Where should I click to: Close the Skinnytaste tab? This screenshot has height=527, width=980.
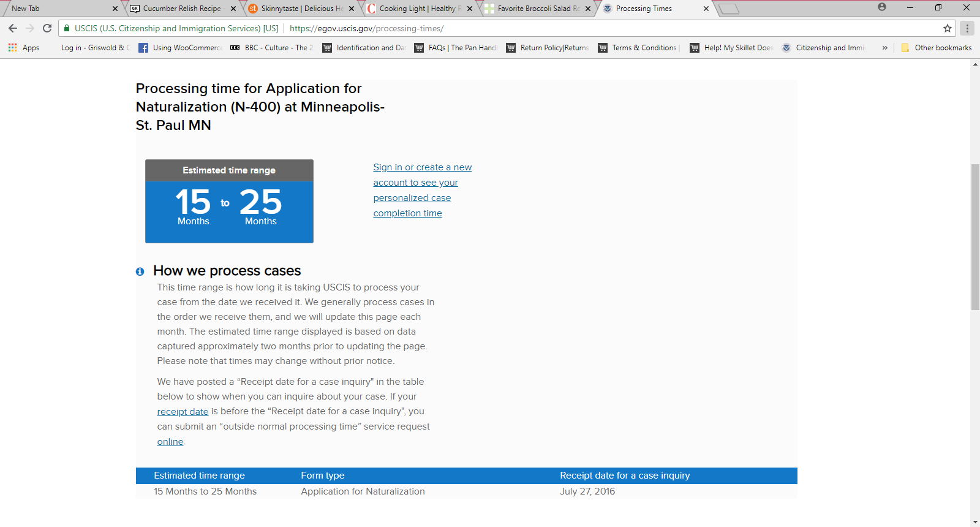(x=352, y=9)
